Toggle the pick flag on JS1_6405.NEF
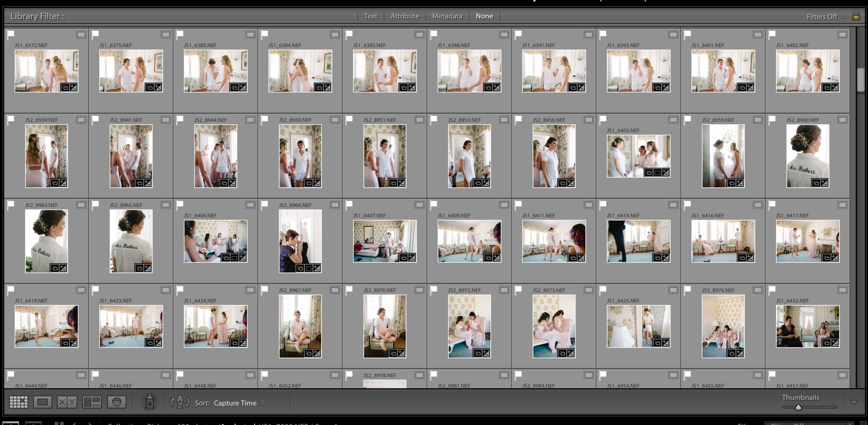The width and height of the screenshot is (868, 425). 603,119
